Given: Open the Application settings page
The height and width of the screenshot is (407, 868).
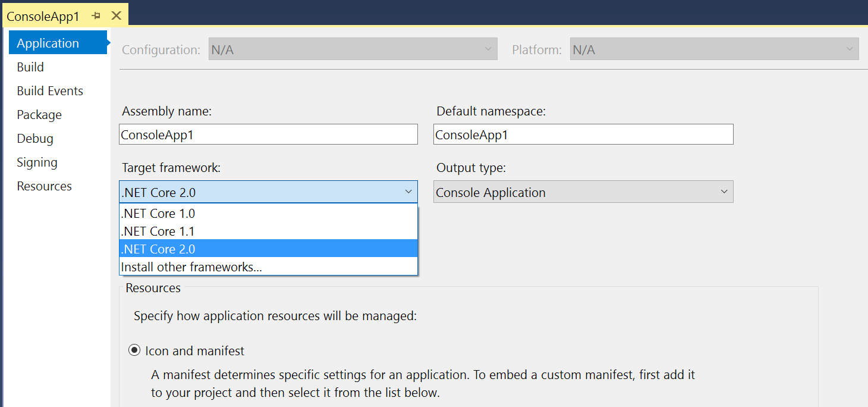Looking at the screenshot, I should (x=58, y=43).
